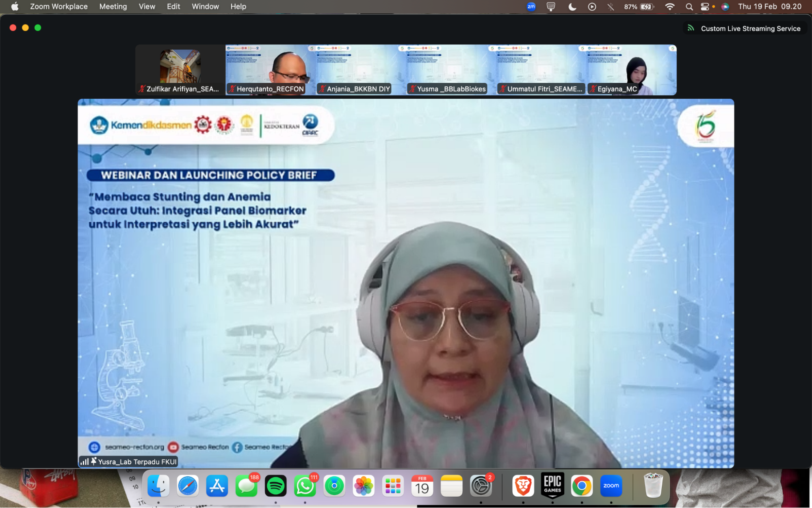Toggle Focus moon icon in menu bar

(572, 7)
